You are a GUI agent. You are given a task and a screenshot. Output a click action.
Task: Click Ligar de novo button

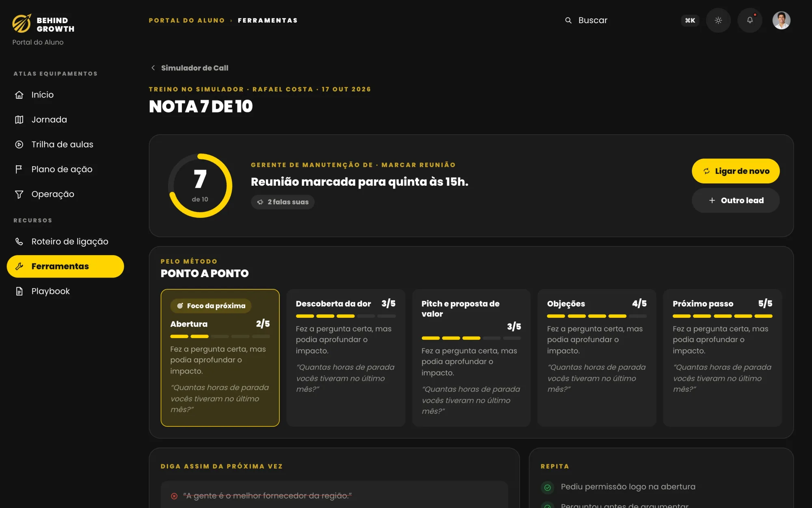pos(736,171)
